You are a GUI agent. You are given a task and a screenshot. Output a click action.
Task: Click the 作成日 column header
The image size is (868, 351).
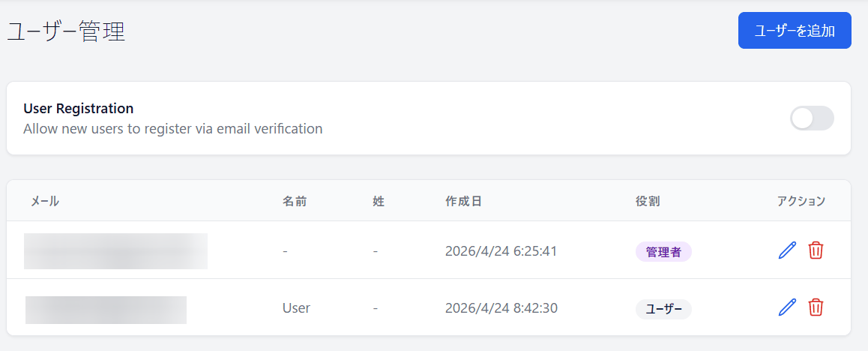463,201
